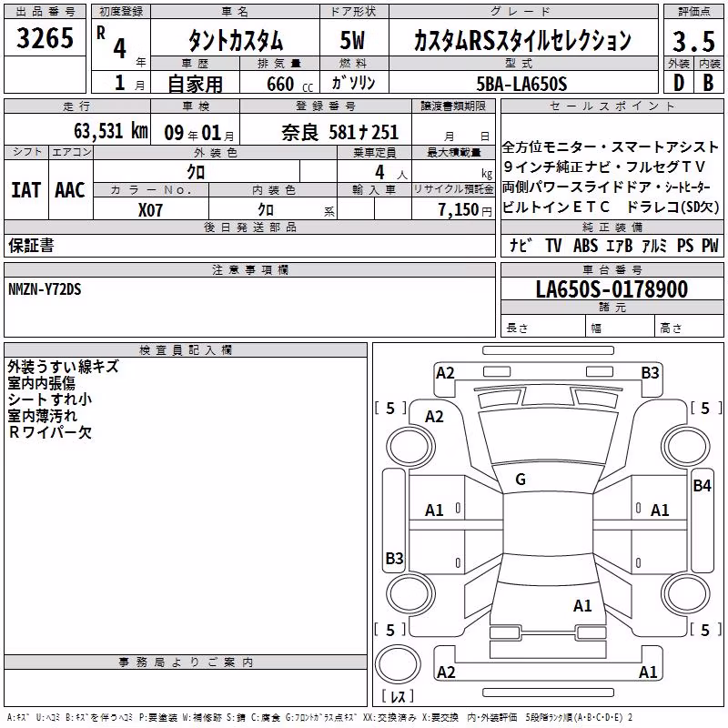Select the chassis number "LA650S-0178900"

pyautogui.click(x=612, y=289)
